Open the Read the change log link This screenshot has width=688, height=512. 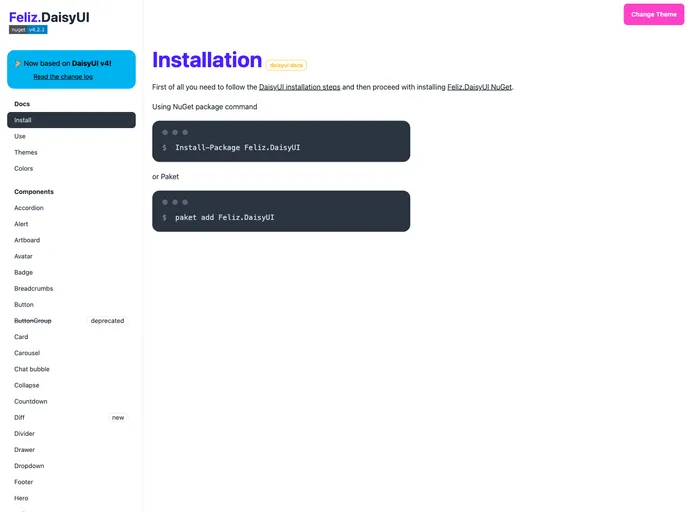coord(63,76)
